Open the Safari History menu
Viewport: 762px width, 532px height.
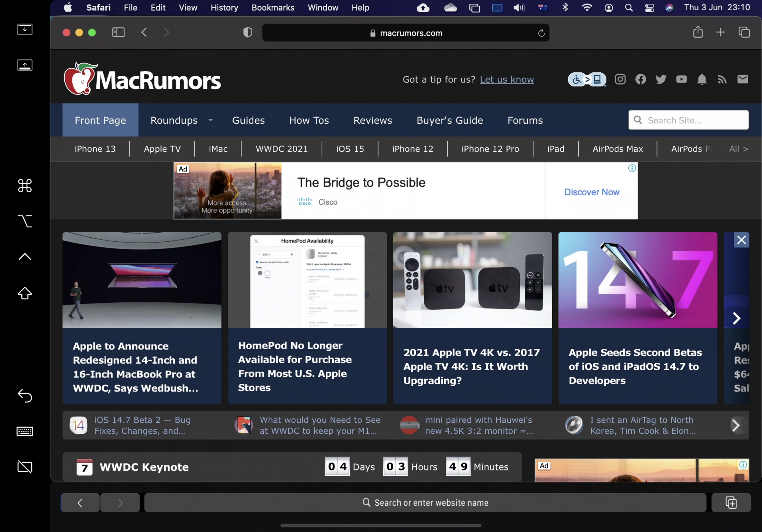coord(224,8)
